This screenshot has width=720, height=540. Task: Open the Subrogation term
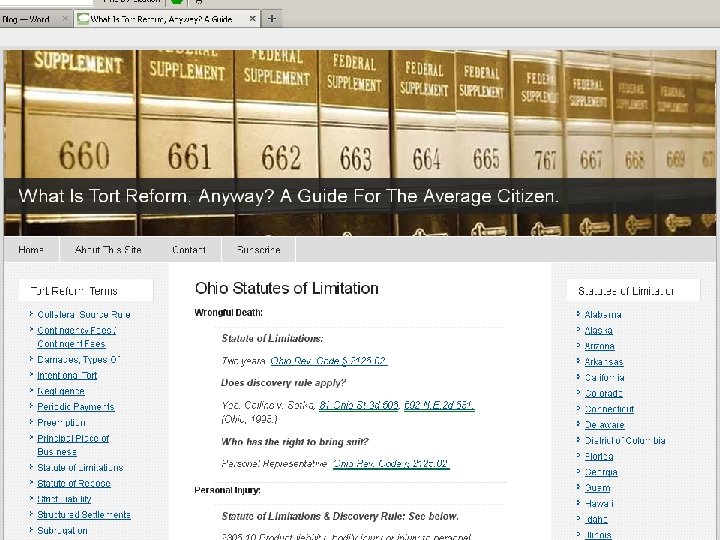[x=62, y=530]
